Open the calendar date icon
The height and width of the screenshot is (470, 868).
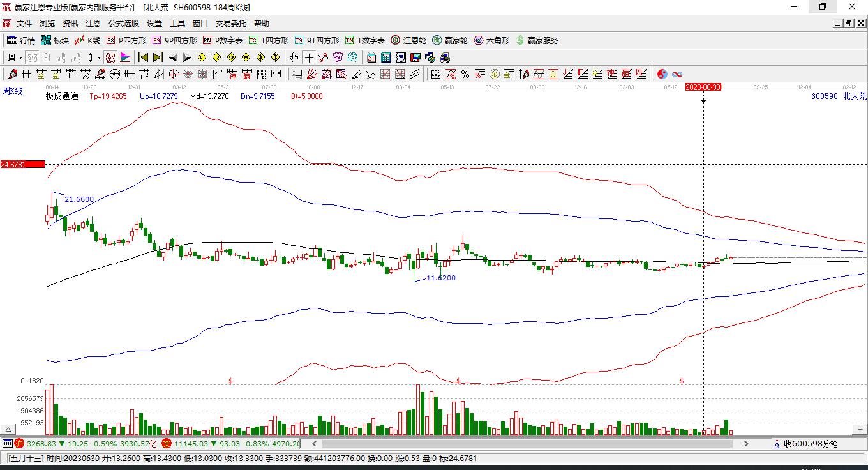(371, 57)
